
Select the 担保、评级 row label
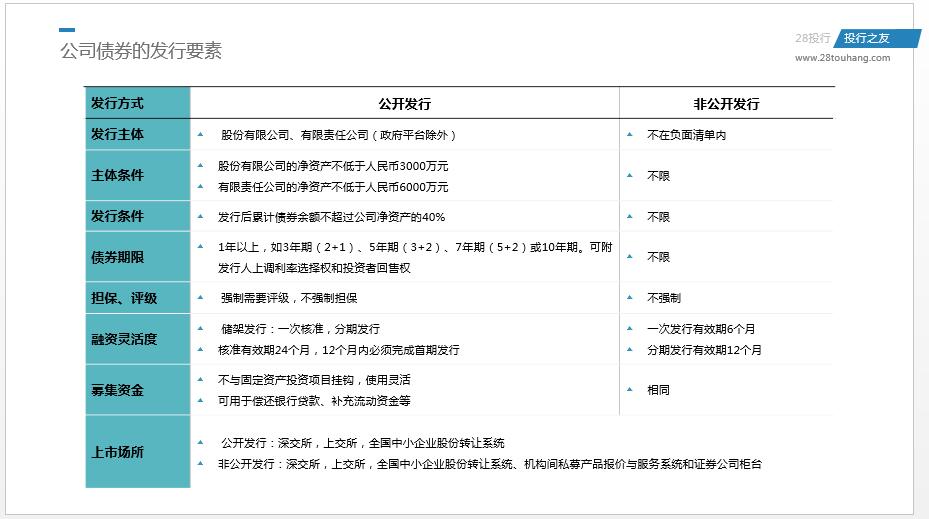(x=137, y=298)
